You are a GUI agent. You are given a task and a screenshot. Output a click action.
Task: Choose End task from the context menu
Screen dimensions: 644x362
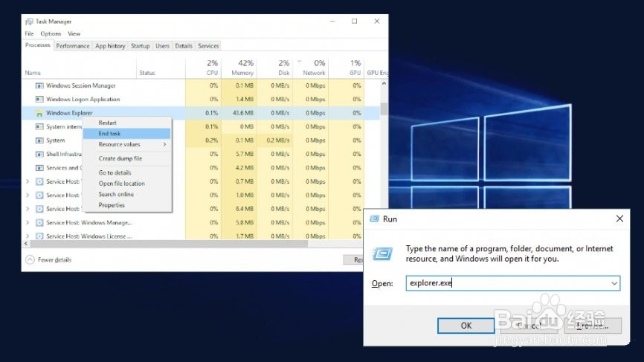point(127,133)
